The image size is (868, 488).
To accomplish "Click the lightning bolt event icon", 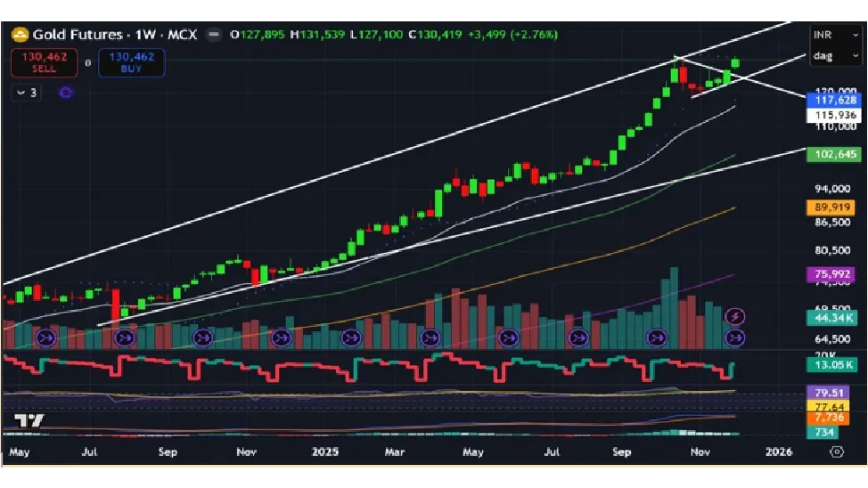I will pyautogui.click(x=734, y=316).
